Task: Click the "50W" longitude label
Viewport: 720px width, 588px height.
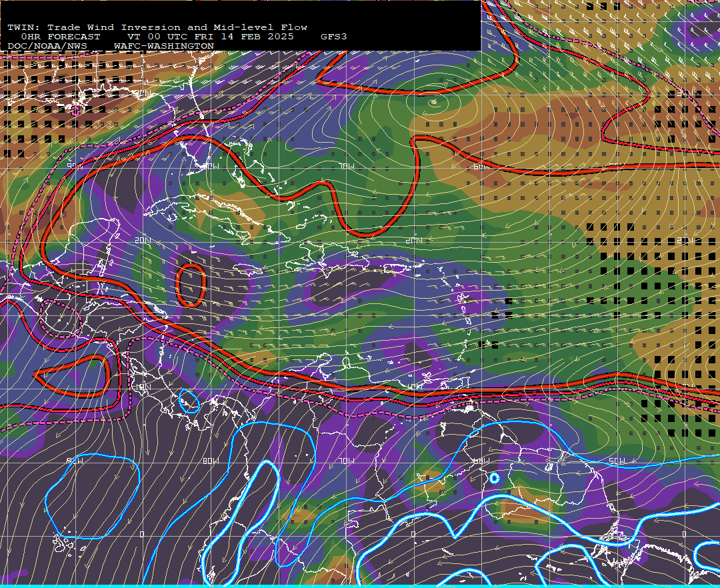Action: click(x=617, y=461)
